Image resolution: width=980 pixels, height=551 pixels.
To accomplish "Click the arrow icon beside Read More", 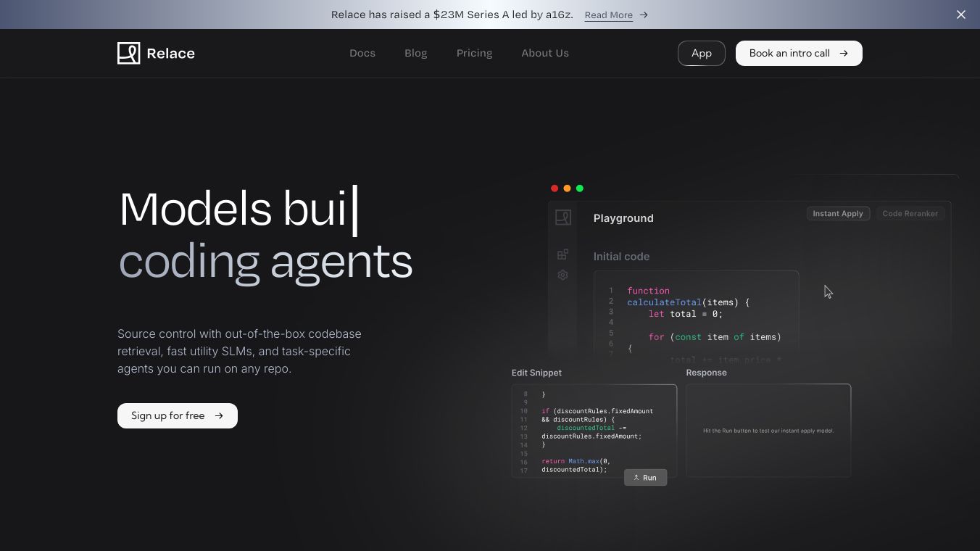I will point(644,14).
